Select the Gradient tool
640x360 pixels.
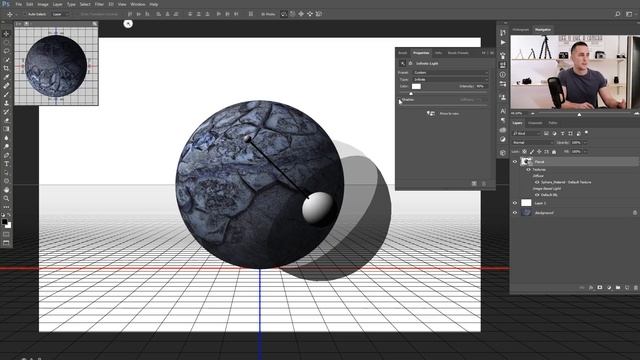pos(6,129)
